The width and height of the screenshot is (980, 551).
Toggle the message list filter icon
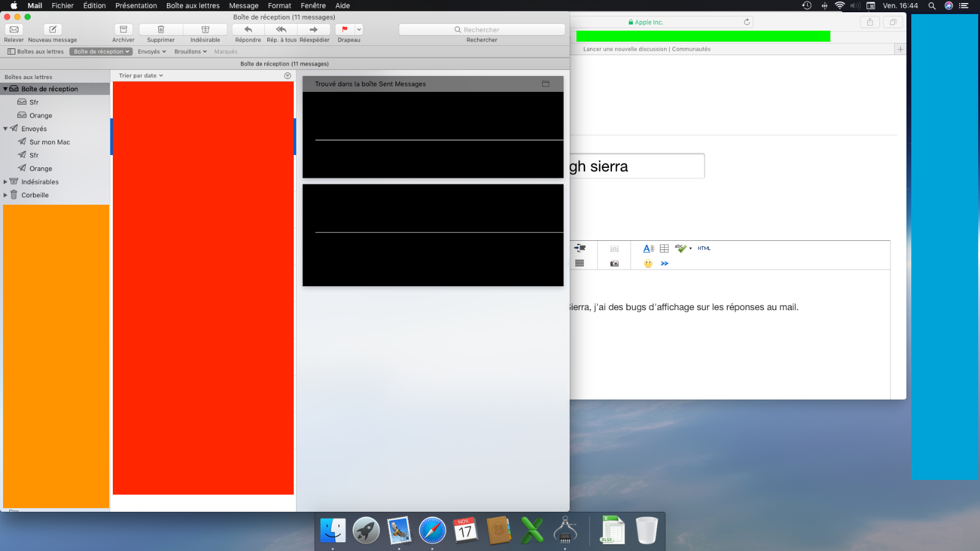pos(288,75)
